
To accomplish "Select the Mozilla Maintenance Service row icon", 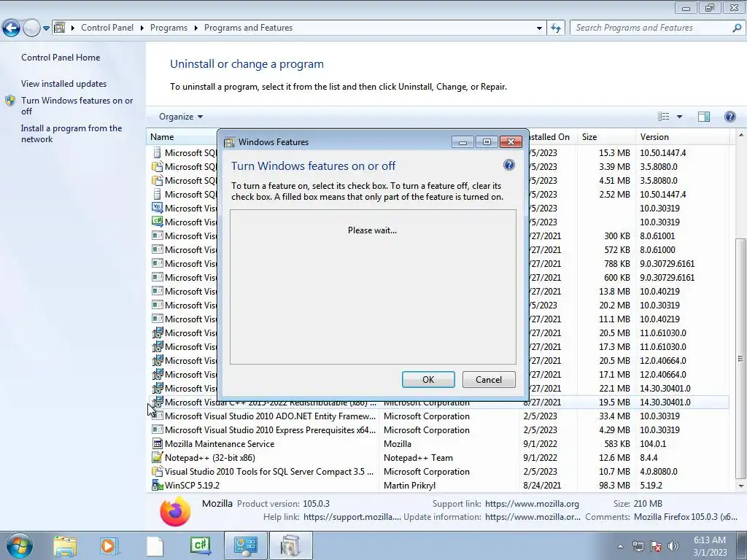I will click(x=157, y=444).
